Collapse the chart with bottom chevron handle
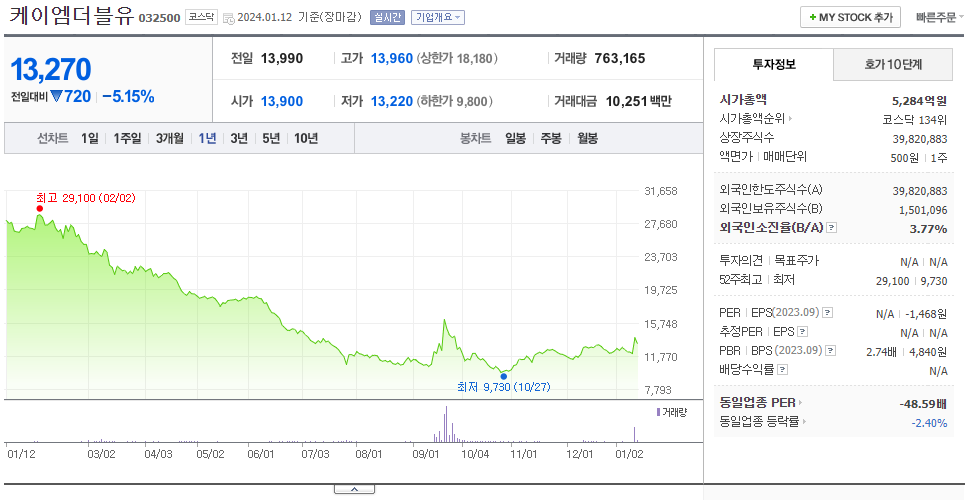The width and height of the screenshot is (968, 500). point(354,490)
